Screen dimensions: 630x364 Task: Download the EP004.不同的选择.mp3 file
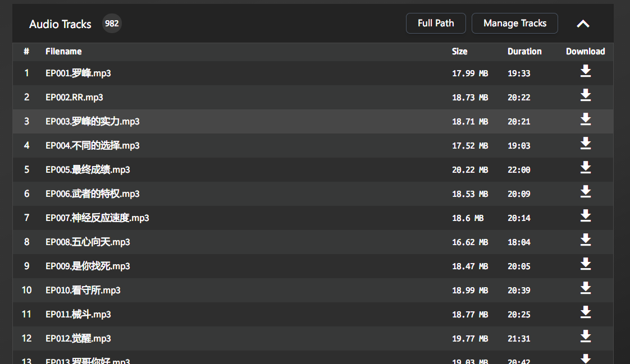(586, 143)
